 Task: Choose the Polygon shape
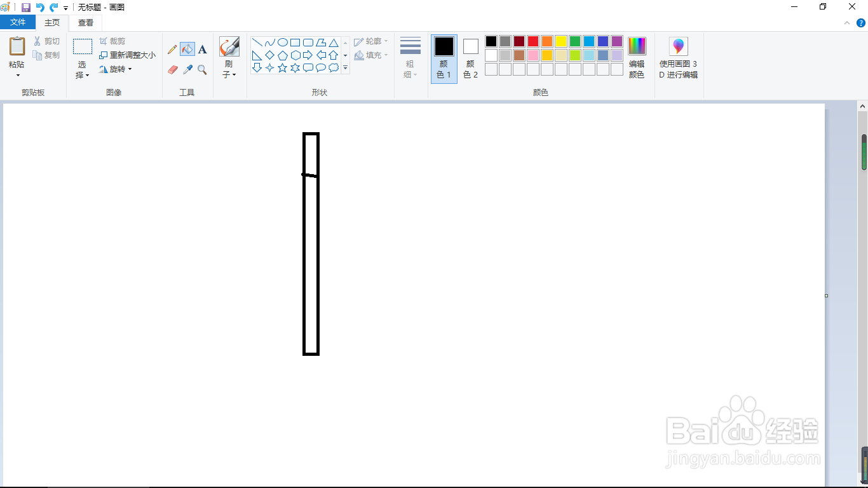321,43
